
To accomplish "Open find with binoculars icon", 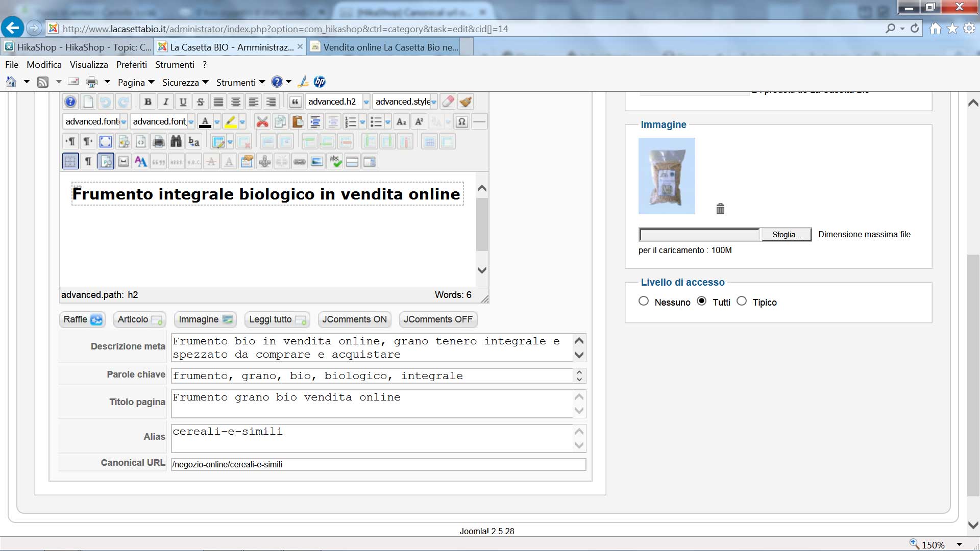I will pyautogui.click(x=176, y=141).
